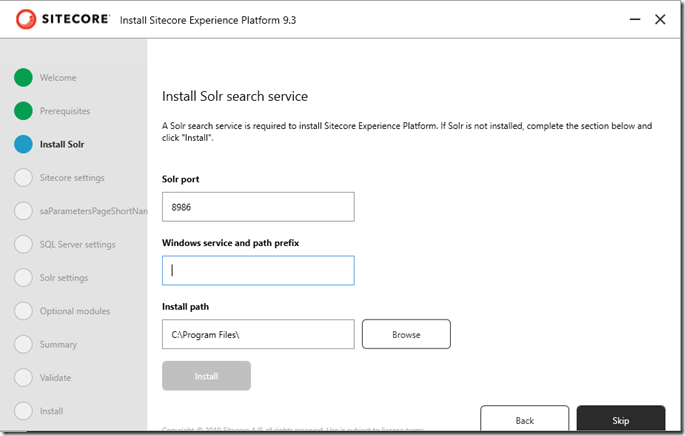The height and width of the screenshot is (436, 685).
Task: Open the saParametersPageShortName step label
Action: pos(93,211)
